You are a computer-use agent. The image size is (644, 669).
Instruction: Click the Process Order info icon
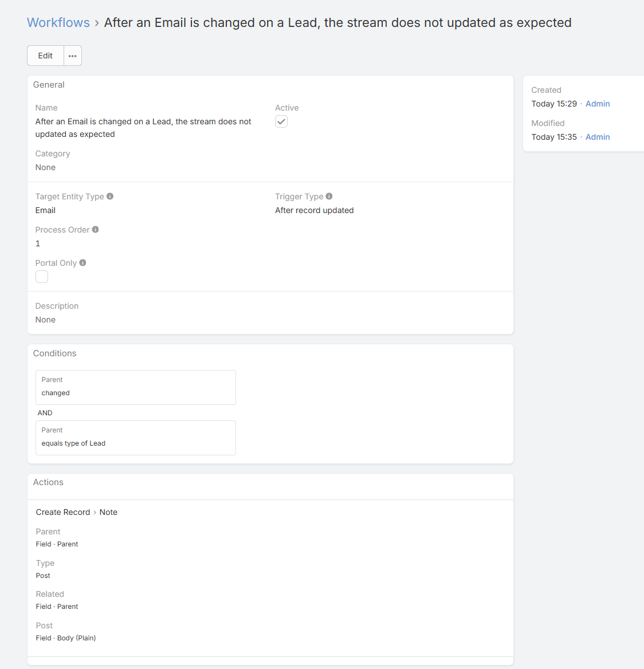96,230
